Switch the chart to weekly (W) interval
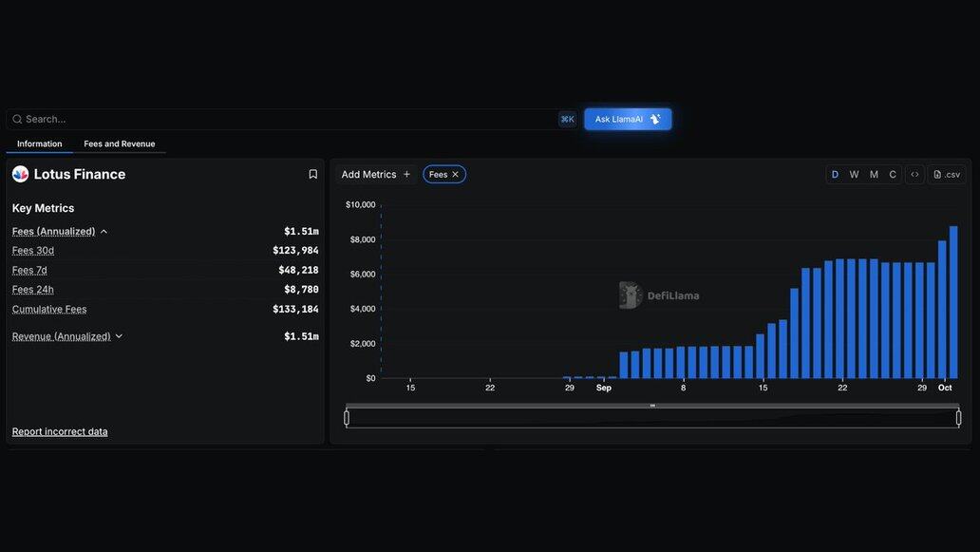The image size is (980, 552). pos(854,175)
